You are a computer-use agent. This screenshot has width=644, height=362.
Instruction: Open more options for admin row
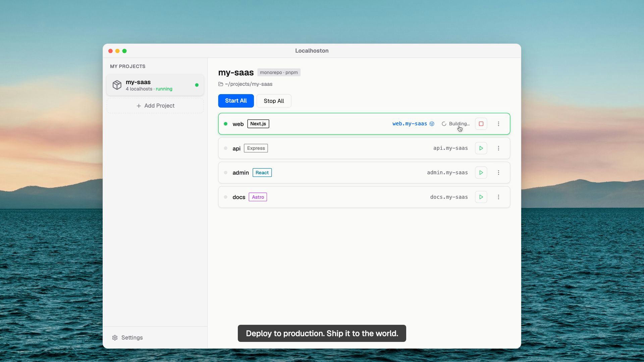(498, 173)
